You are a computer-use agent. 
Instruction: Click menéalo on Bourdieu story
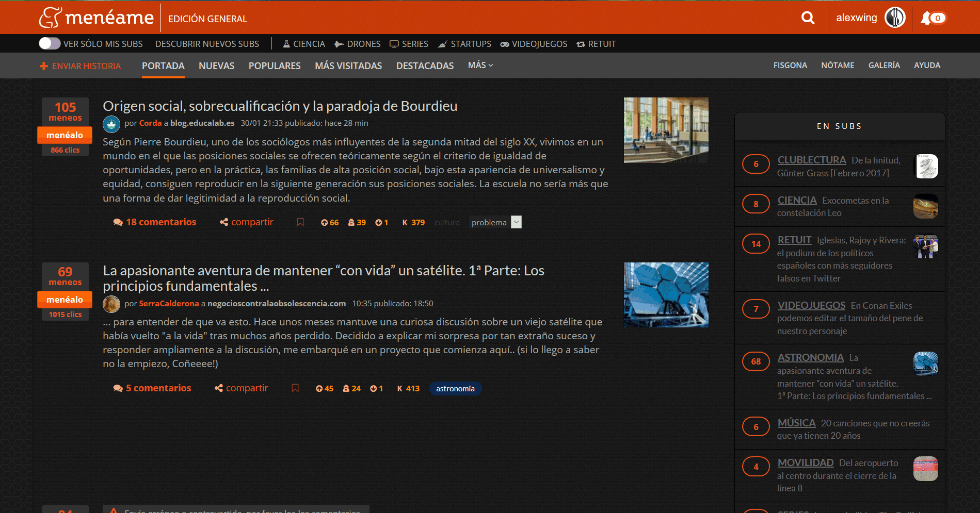tap(65, 135)
